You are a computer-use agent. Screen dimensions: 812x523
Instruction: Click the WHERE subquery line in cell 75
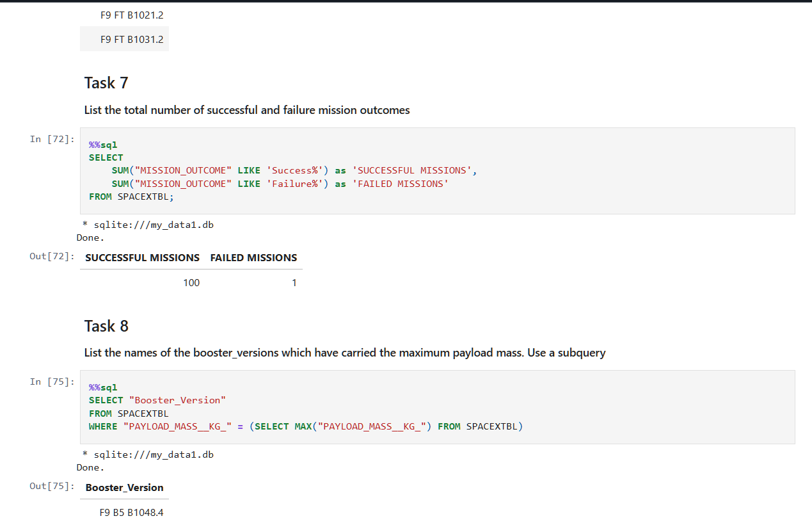click(x=306, y=426)
